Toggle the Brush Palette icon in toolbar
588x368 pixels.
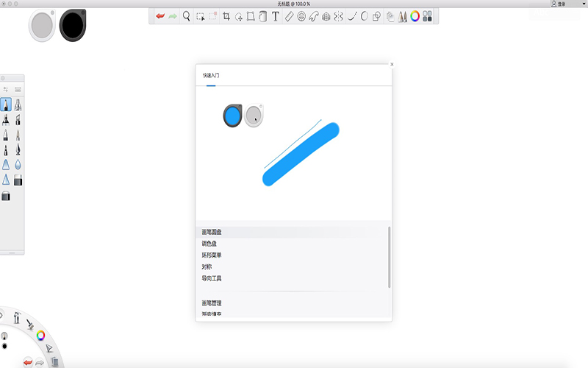[402, 16]
